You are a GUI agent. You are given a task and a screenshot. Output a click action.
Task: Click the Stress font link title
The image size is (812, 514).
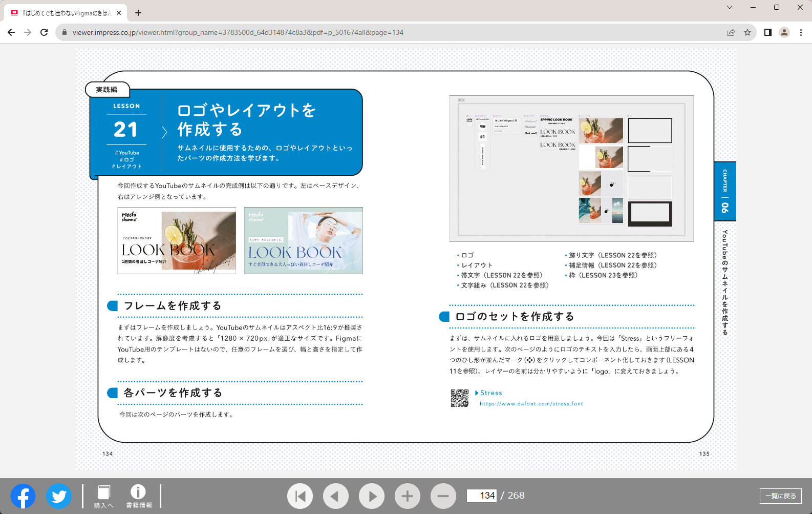pos(491,393)
